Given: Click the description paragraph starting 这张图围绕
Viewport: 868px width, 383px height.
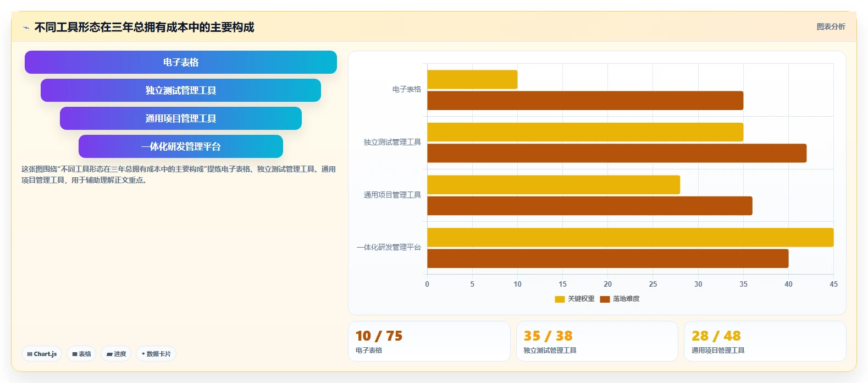Looking at the screenshot, I should [179, 174].
